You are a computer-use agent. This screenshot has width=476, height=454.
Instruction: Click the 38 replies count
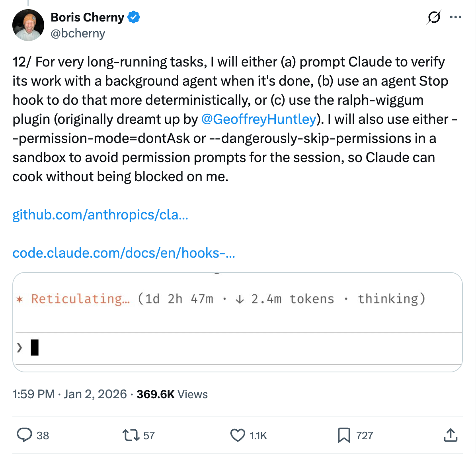43,436
